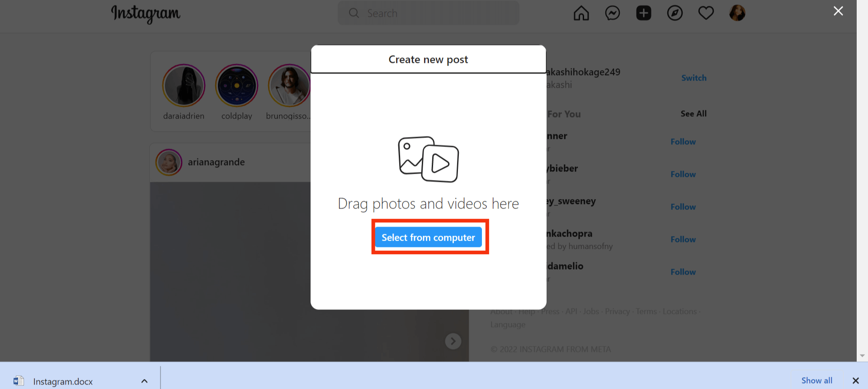
Task: Click the Word icon of Instagram.docx download
Action: (x=19, y=381)
